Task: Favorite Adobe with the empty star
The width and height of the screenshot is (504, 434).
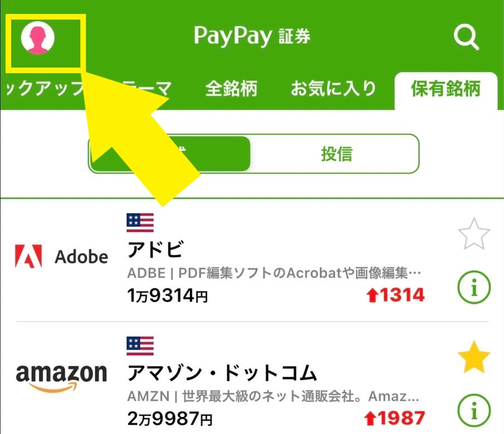Action: click(x=474, y=234)
